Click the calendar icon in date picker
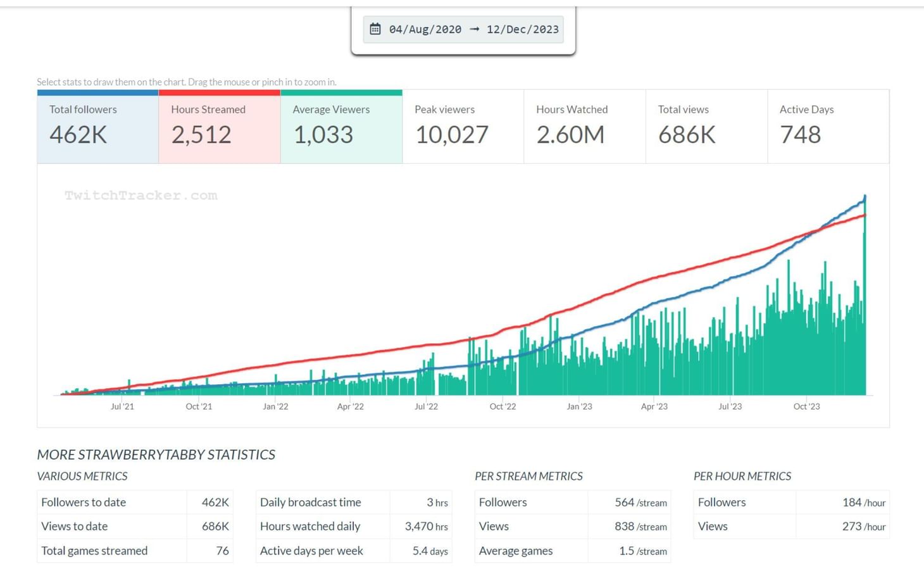The image size is (924, 578). click(x=375, y=29)
